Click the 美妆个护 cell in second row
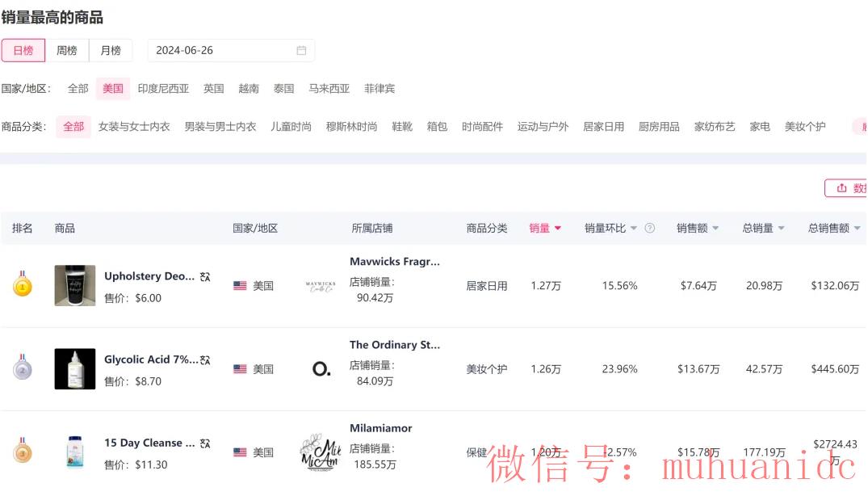Screen dimensions: 868x496 click(487, 369)
